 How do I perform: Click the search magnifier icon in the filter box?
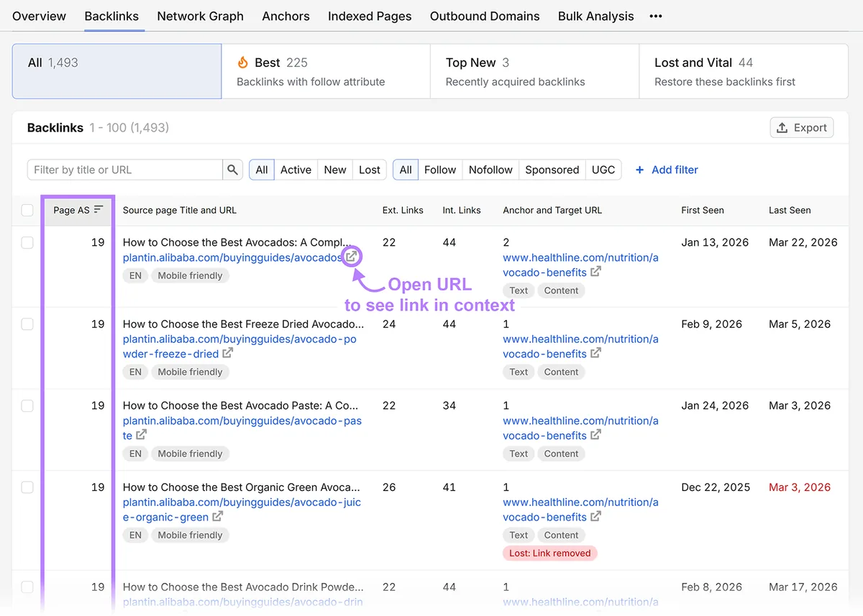[232, 170]
